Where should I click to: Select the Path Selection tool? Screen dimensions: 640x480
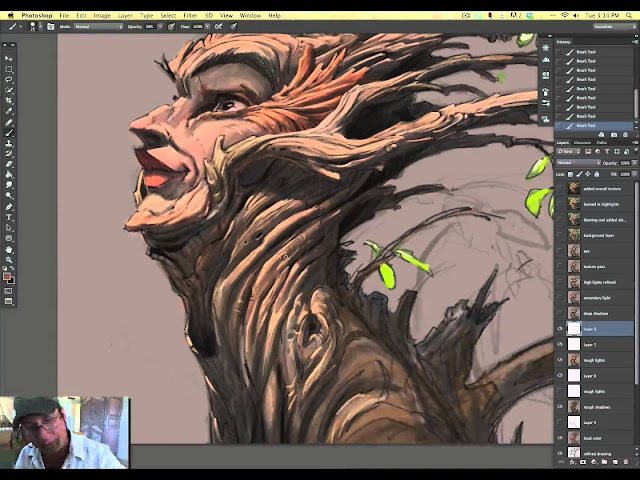[9, 228]
